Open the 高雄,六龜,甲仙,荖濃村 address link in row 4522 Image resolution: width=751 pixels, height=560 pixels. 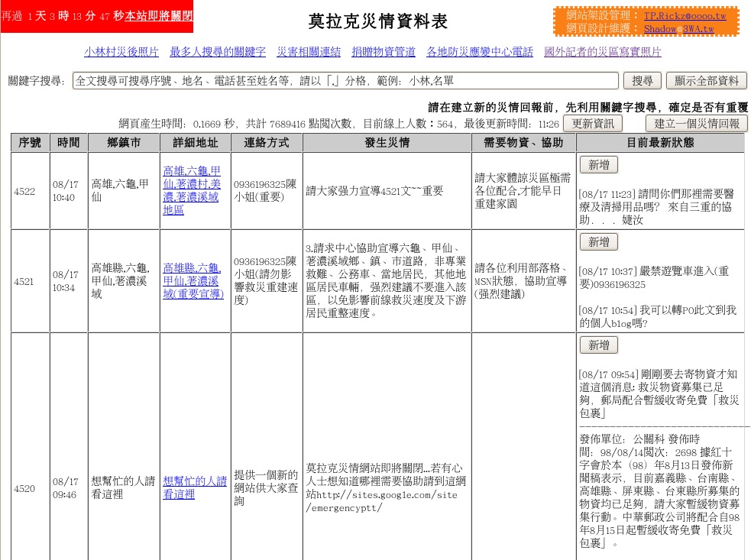(x=192, y=190)
